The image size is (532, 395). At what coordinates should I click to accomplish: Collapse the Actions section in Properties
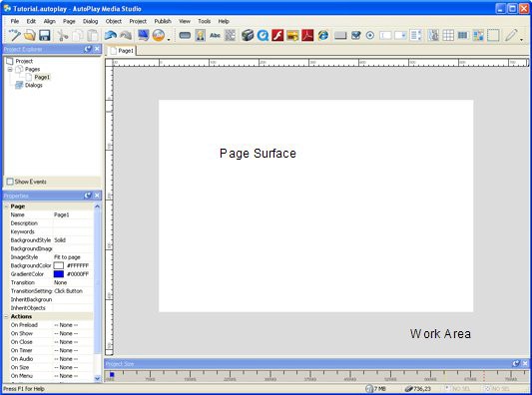(x=6, y=316)
